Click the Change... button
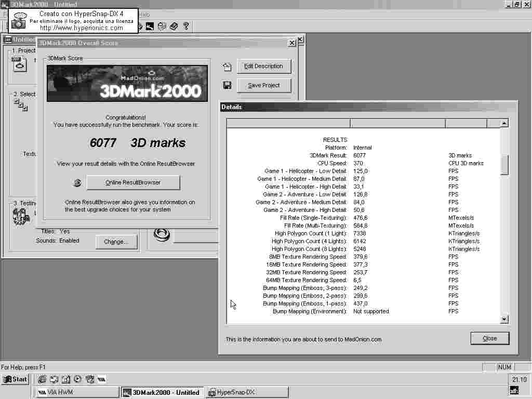 (x=116, y=242)
